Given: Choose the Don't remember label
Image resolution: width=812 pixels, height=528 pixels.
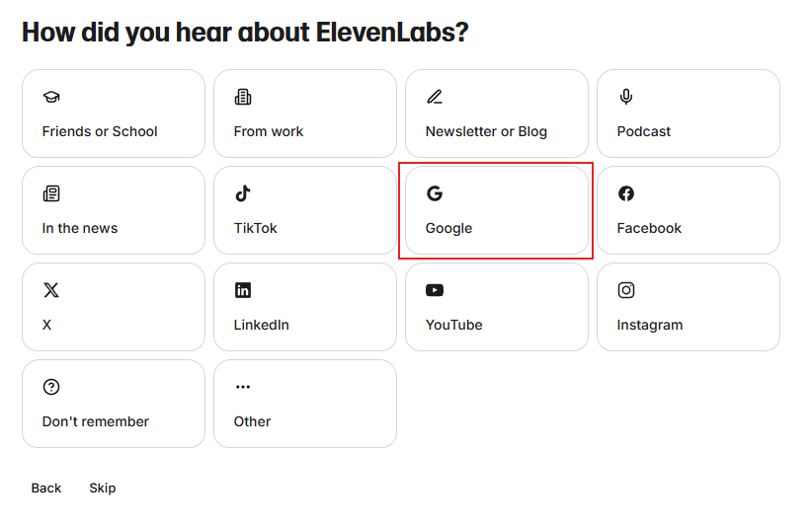Looking at the screenshot, I should [96, 421].
